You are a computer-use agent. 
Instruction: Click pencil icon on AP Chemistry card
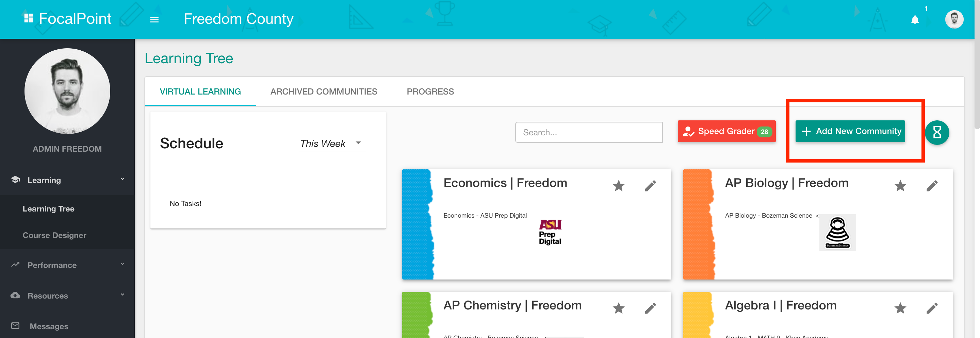point(651,308)
